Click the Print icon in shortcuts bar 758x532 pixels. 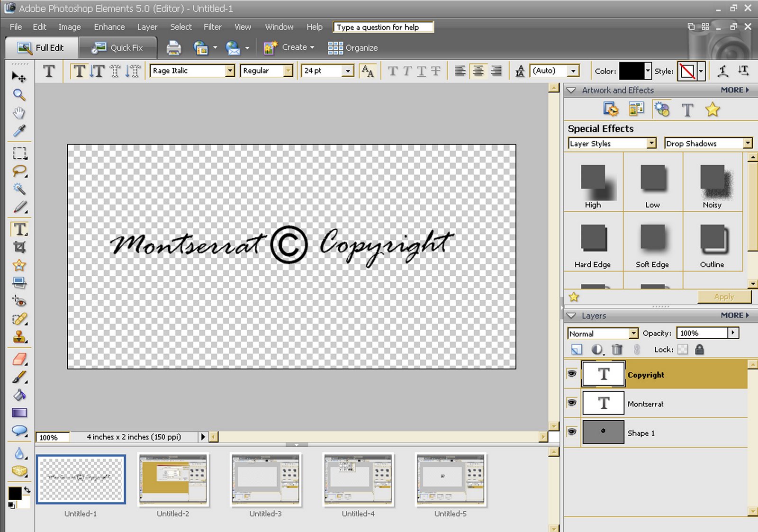point(174,48)
